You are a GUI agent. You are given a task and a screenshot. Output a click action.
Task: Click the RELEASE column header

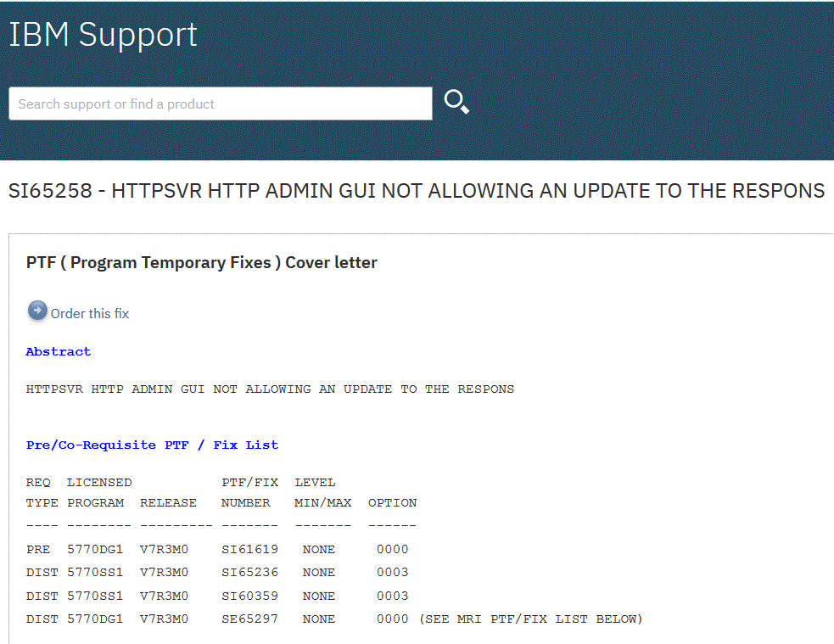click(168, 502)
